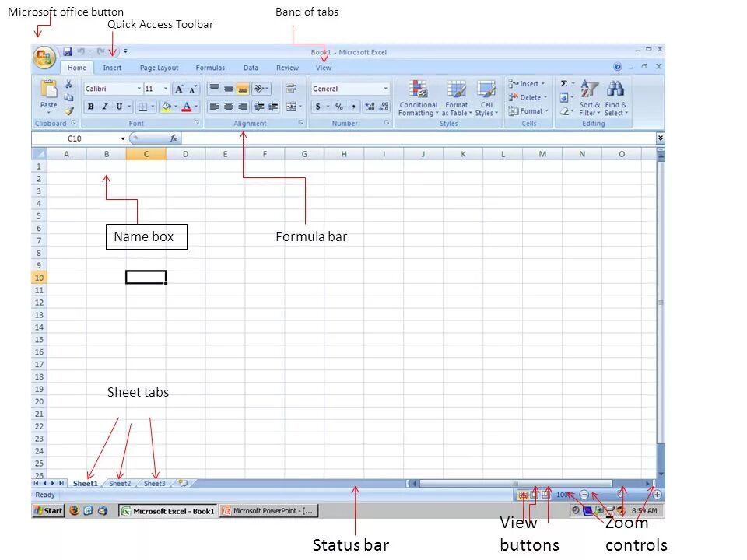Open Format as Table gallery
The width and height of the screenshot is (747, 560).
(457, 98)
